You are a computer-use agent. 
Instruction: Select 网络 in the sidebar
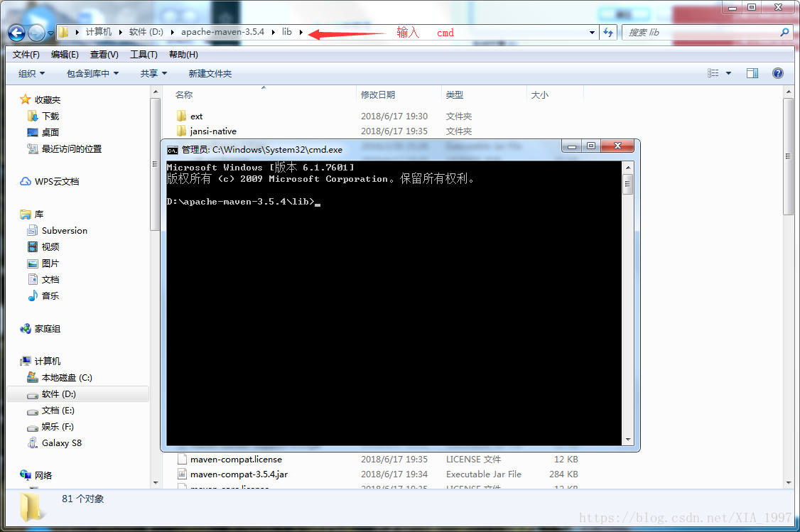[43, 475]
